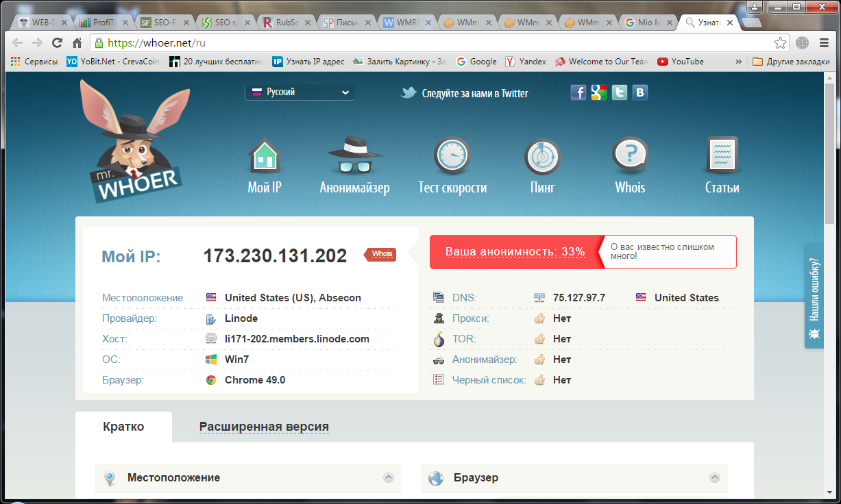
Task: Show more bookmarks with the chevron
Action: [738, 61]
